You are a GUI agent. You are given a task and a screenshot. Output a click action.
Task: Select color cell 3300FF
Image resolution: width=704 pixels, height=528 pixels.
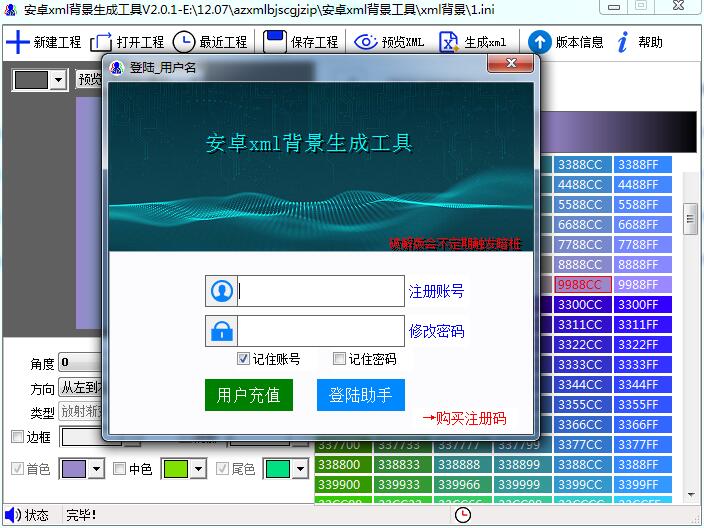tap(642, 305)
